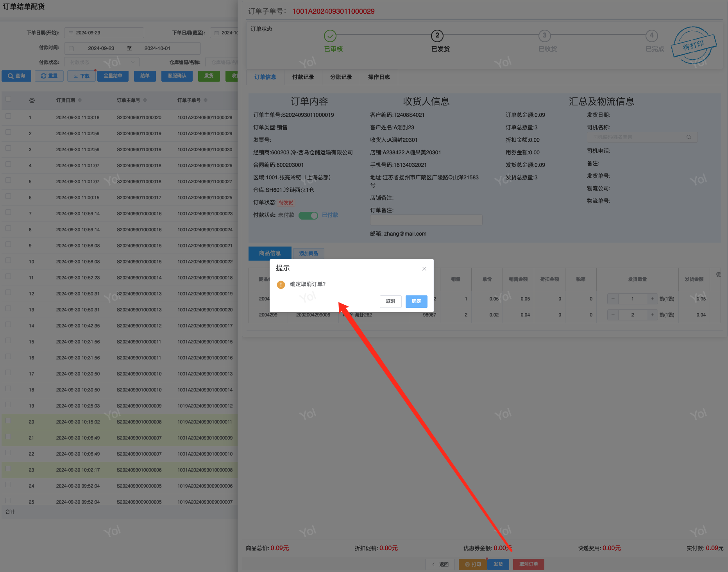Increase shipping quantity in first product row

[652, 299]
